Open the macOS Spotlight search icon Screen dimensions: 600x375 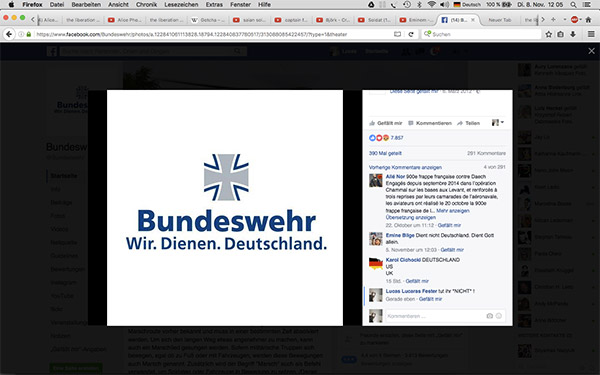point(573,5)
